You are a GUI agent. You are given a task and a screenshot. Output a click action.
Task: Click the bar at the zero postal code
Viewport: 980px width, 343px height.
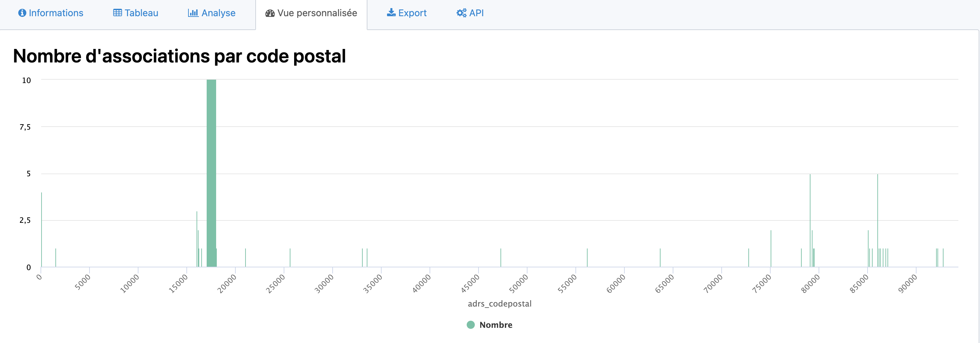42,230
